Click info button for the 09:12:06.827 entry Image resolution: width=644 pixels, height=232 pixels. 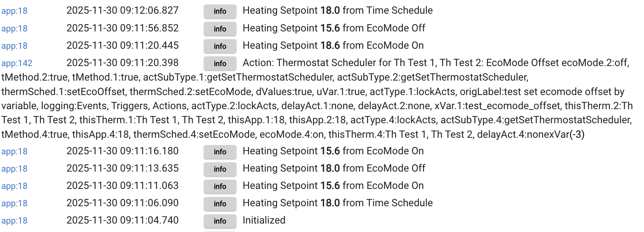220,11
